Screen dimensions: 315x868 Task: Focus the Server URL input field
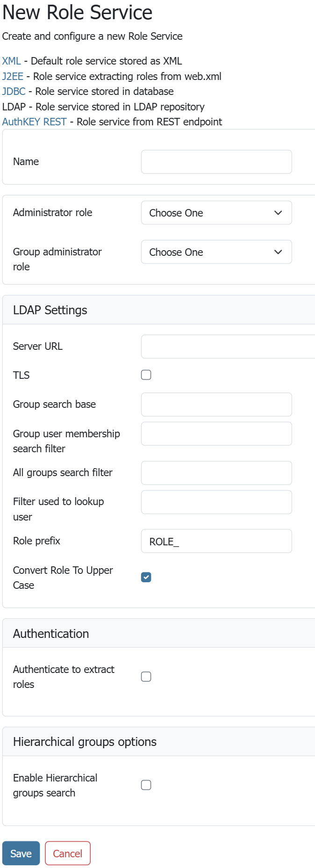click(x=228, y=347)
